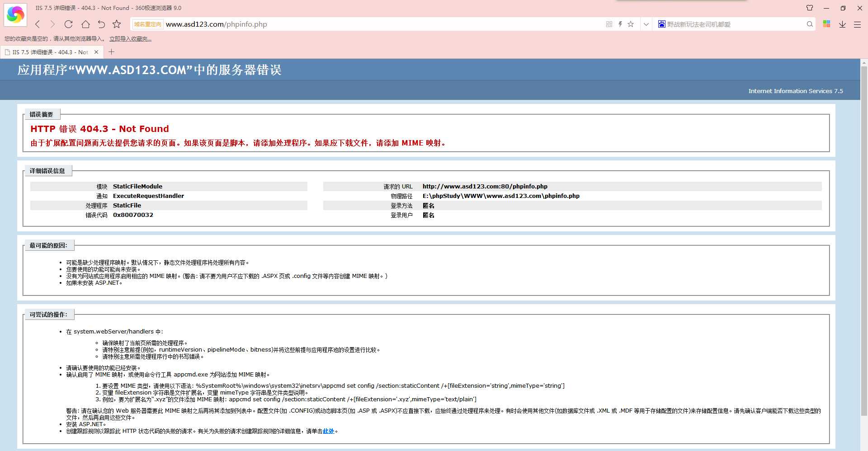Minimize the browser window
This screenshot has width=868, height=451.
point(826,8)
